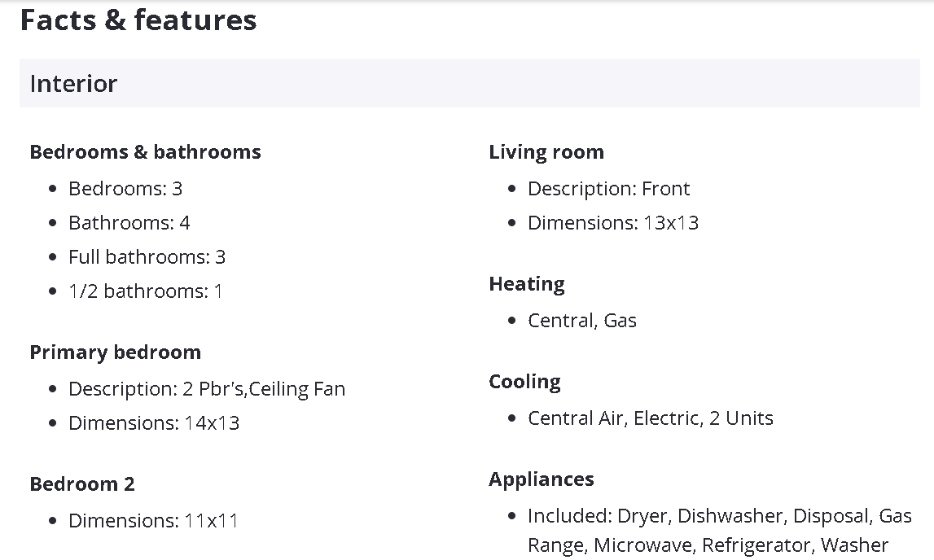Select the Interior section header bar
The image size is (934, 560).
(x=469, y=83)
